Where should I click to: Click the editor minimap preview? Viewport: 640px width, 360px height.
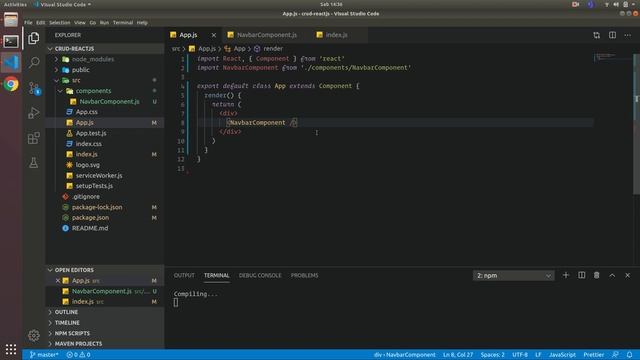point(612,57)
